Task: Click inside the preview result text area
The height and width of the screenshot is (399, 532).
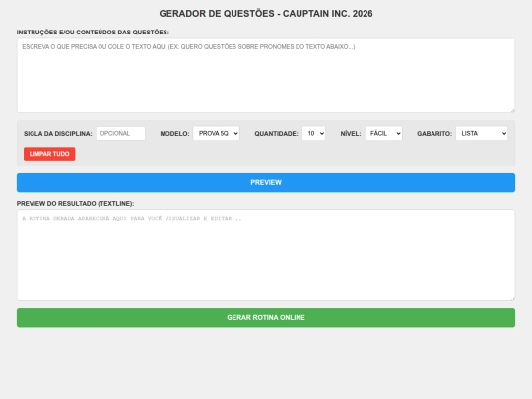Action: click(266, 255)
